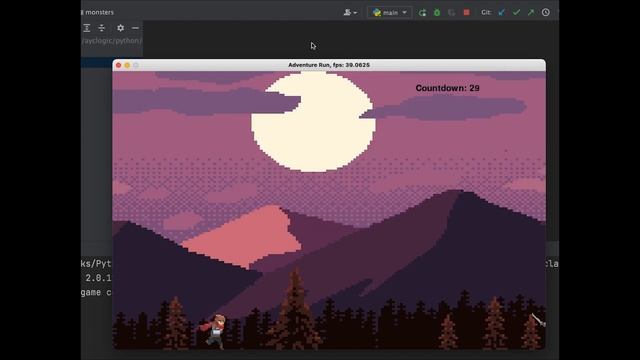Viewport: 640px width, 360px height.
Task: Open Git history via clock icon
Action: (x=546, y=12)
